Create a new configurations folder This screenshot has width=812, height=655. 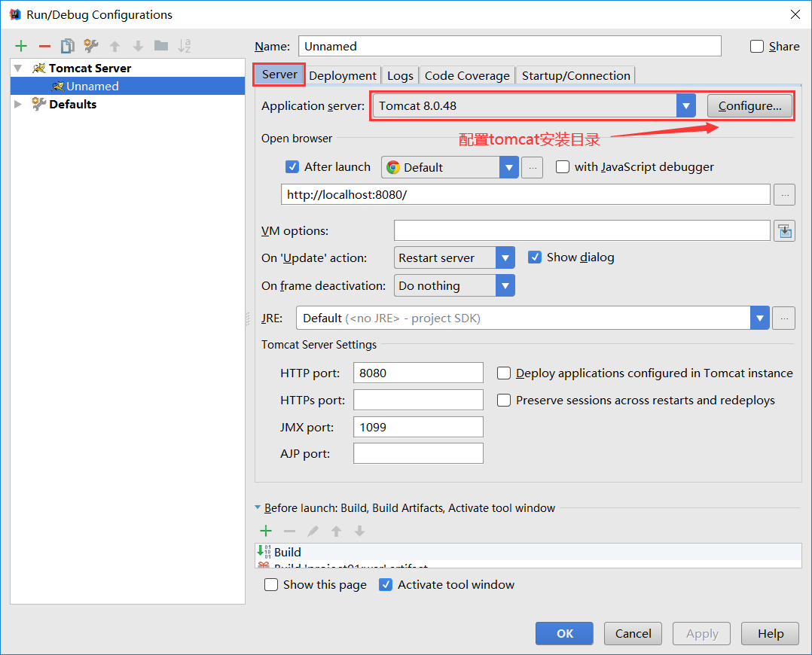[x=161, y=46]
